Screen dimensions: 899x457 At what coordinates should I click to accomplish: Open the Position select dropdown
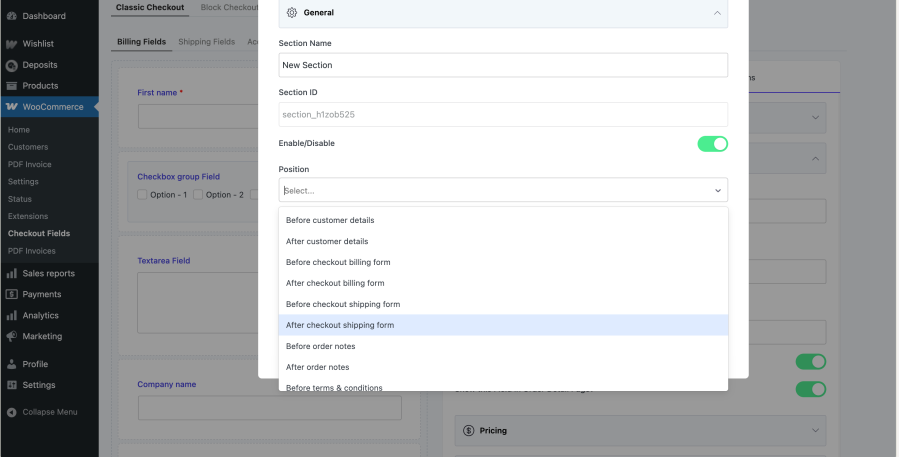point(502,190)
